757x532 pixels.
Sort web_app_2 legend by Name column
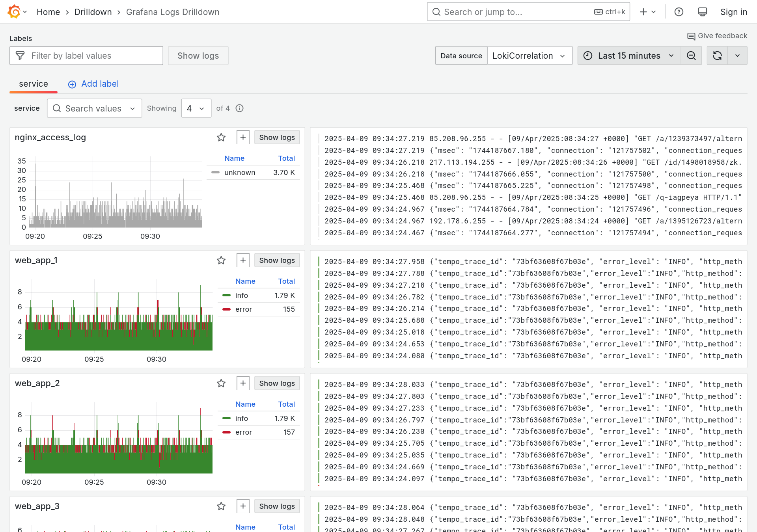click(245, 404)
